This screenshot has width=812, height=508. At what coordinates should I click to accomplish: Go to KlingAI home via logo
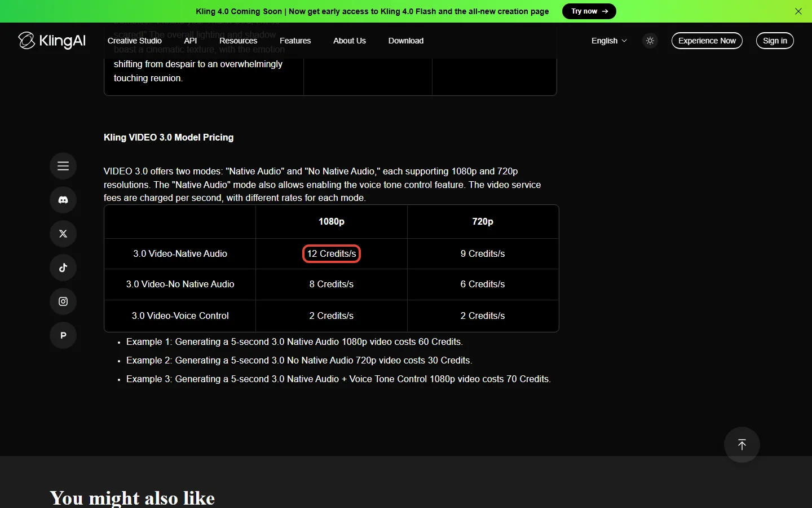coord(52,41)
